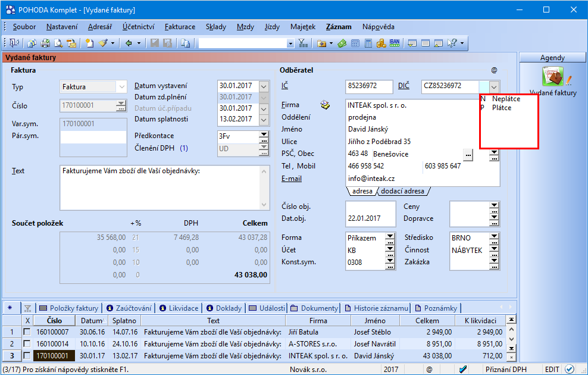Screen dimensions: 588x375
Task: Open the Fakturace menu
Action: click(x=180, y=27)
